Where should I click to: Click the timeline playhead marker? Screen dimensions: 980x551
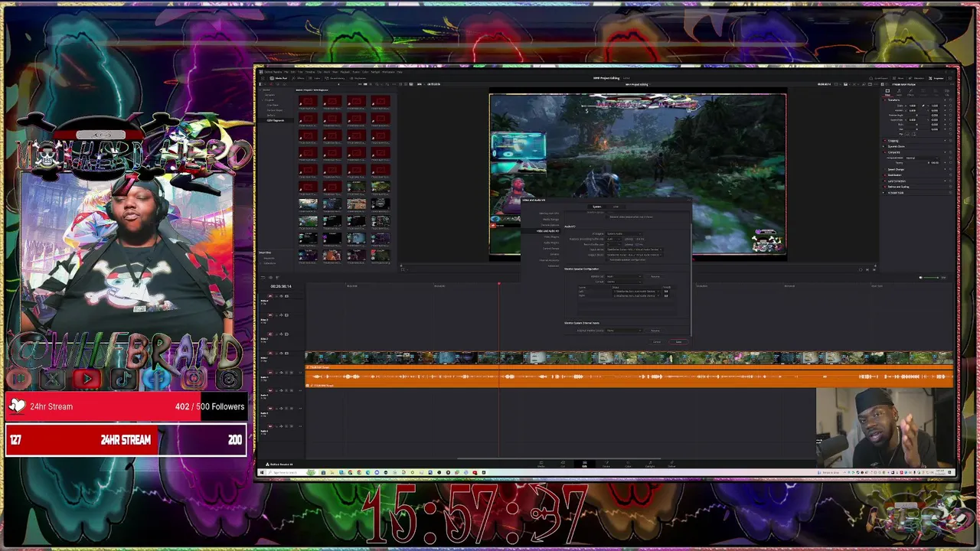(498, 284)
